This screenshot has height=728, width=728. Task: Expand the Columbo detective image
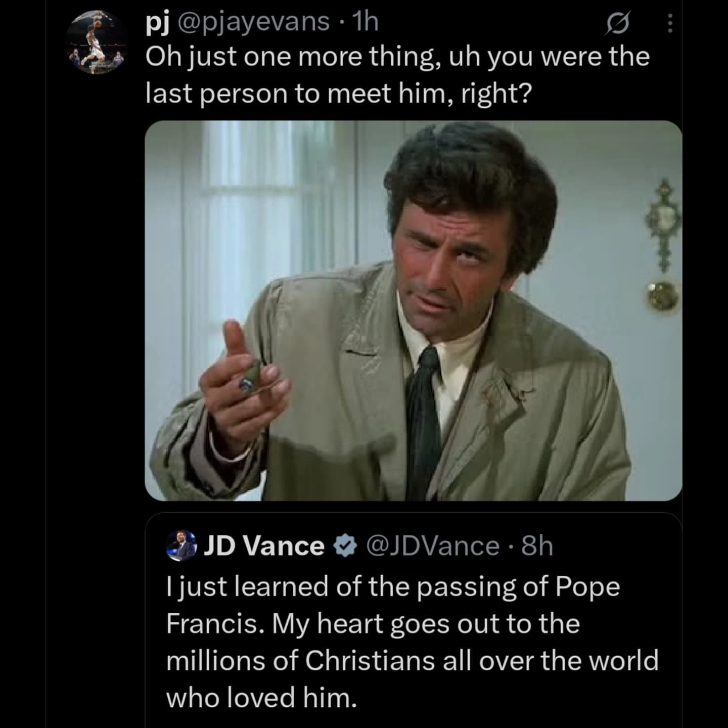[413, 310]
